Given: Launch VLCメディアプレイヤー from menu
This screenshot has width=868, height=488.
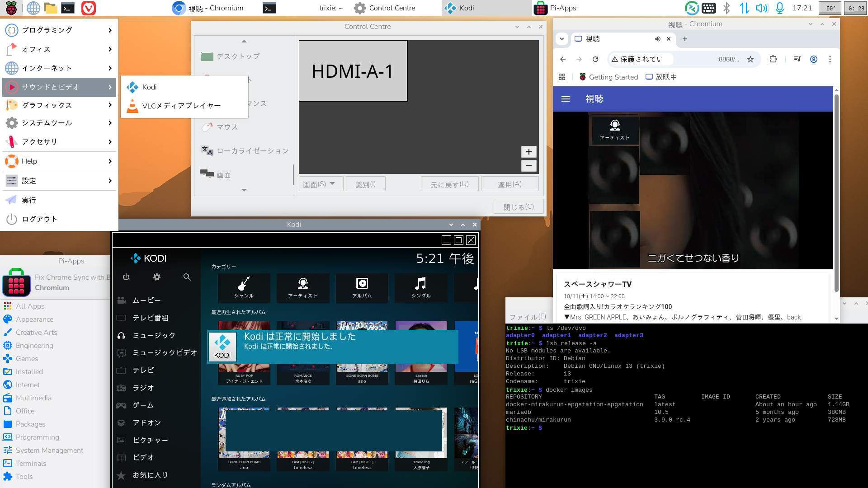Looking at the screenshot, I should pos(181,106).
